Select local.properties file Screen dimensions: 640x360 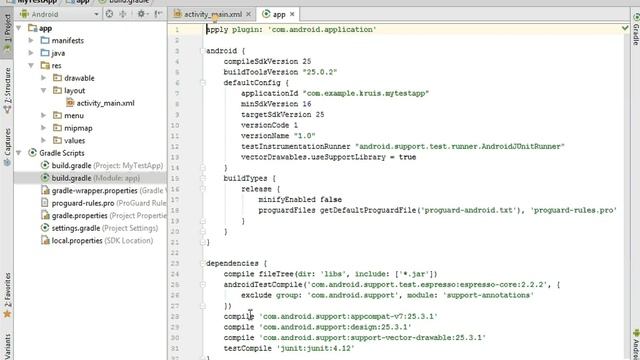(97, 241)
